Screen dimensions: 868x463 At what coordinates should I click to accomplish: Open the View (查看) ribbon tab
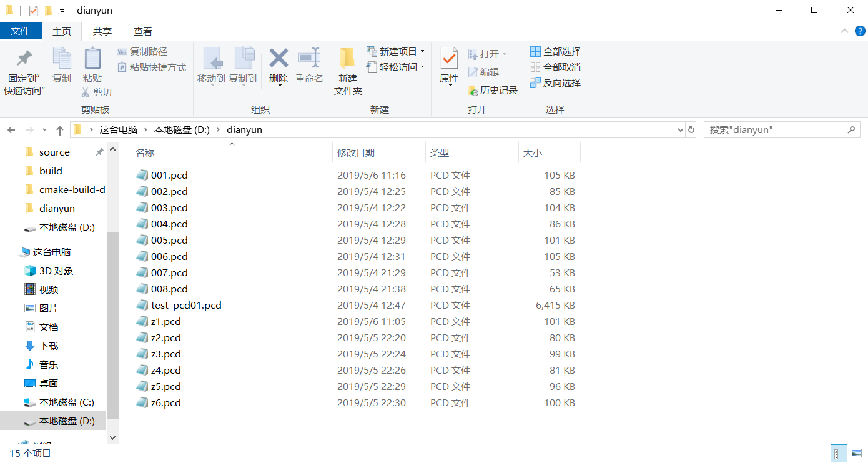[x=142, y=31]
